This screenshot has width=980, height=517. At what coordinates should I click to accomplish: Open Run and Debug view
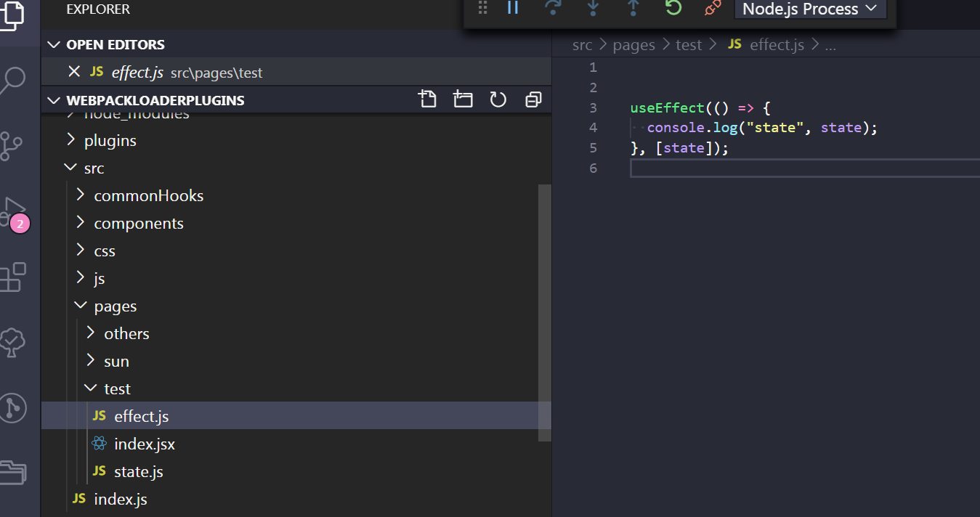coord(15,211)
